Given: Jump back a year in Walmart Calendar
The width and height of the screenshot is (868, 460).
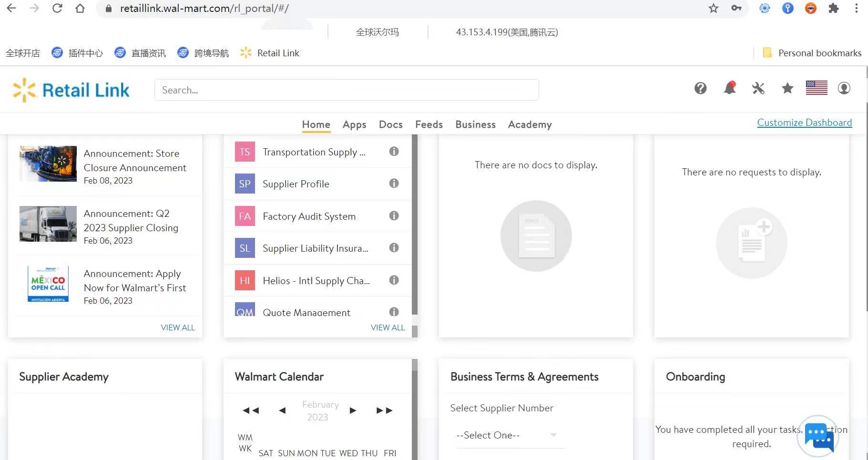Looking at the screenshot, I should coord(251,410).
